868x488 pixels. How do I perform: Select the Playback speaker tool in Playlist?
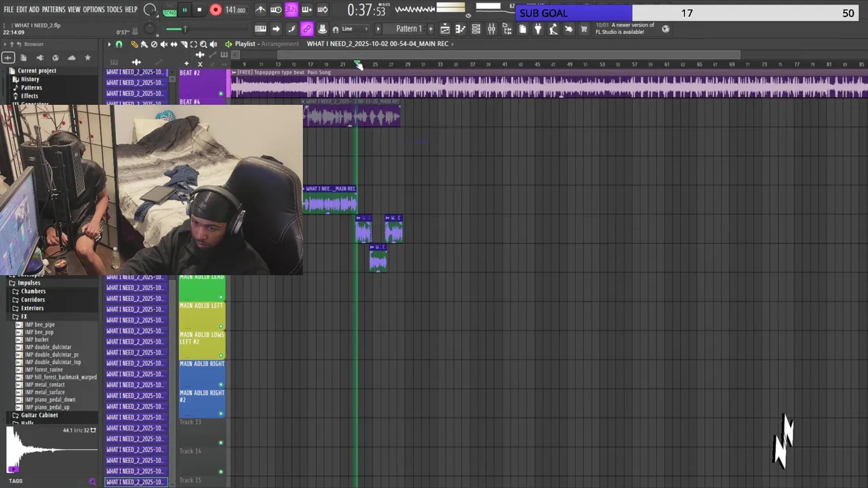click(214, 44)
